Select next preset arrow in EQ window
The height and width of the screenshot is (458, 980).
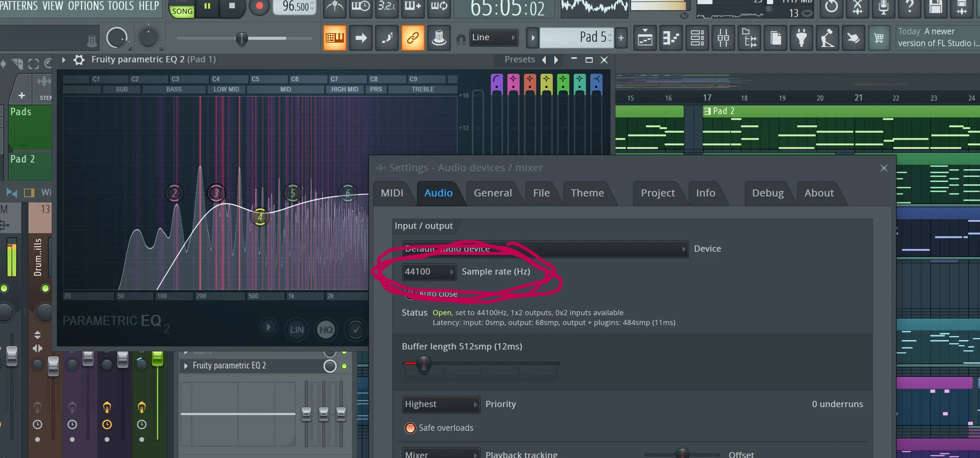tap(556, 60)
